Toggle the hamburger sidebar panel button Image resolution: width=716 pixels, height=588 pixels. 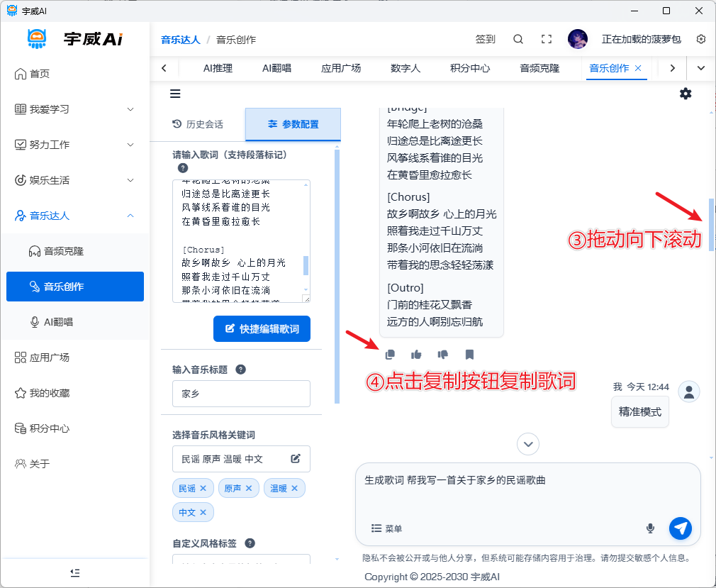point(175,94)
